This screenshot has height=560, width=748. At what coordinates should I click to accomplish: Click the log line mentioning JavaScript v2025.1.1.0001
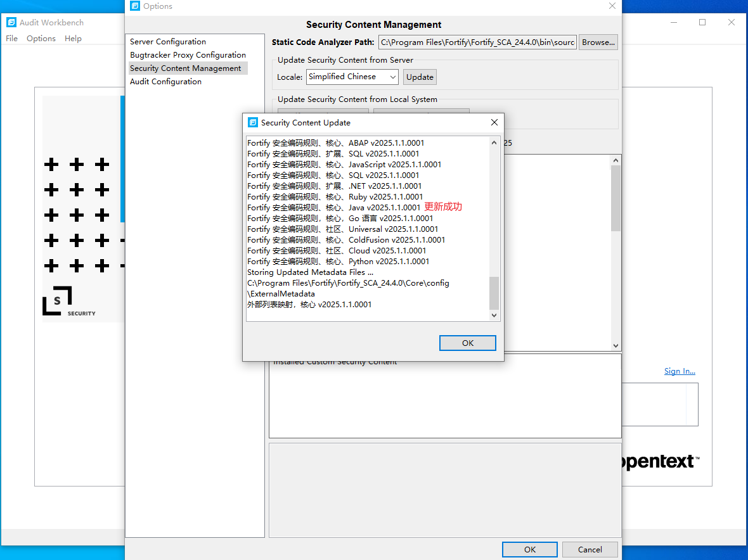[x=344, y=165]
